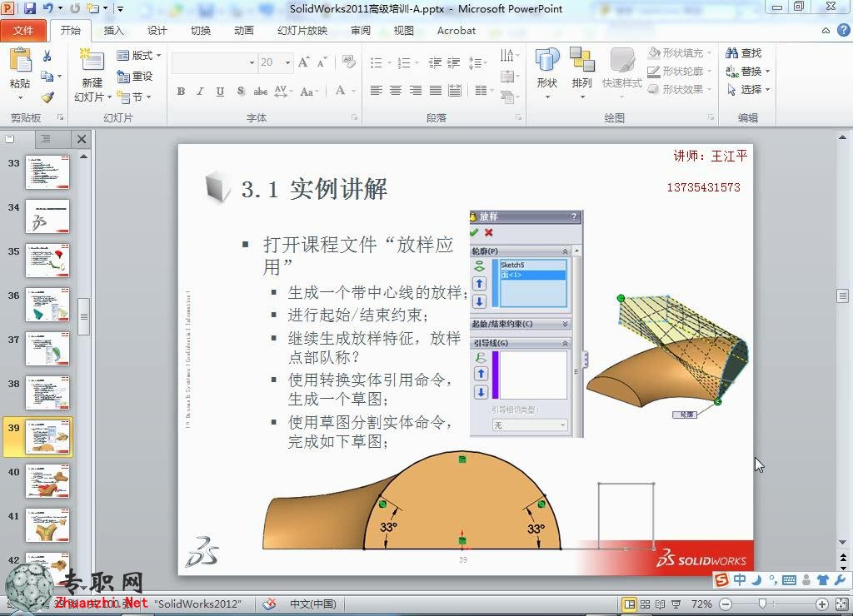
Task: Toggle italic formatting
Action: (x=200, y=92)
